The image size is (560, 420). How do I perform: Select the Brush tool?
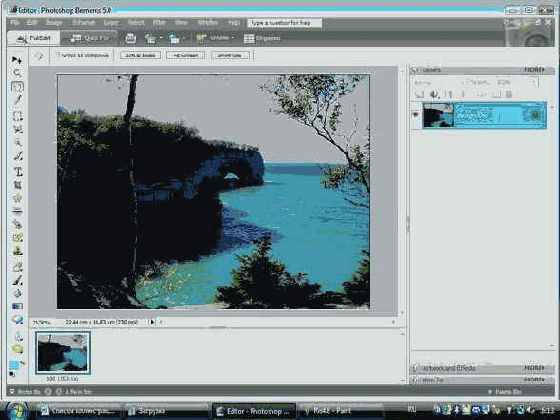[x=17, y=280]
